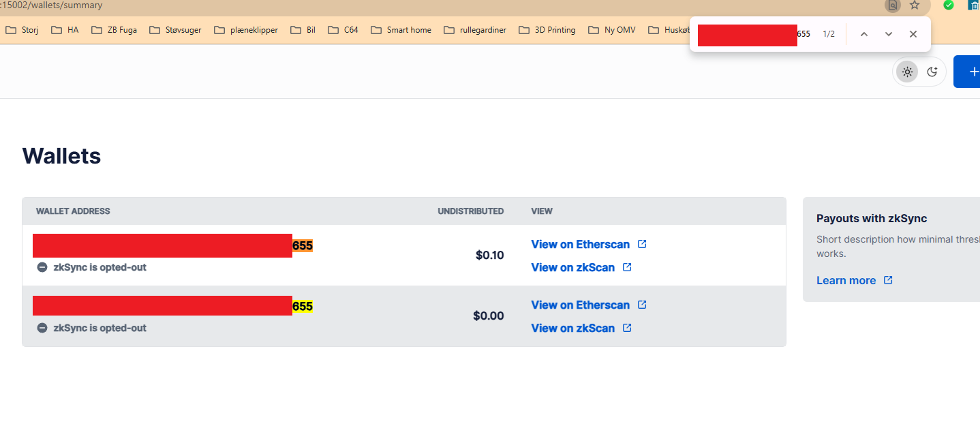Expand the Smart home bookmark folder

pyautogui.click(x=401, y=30)
